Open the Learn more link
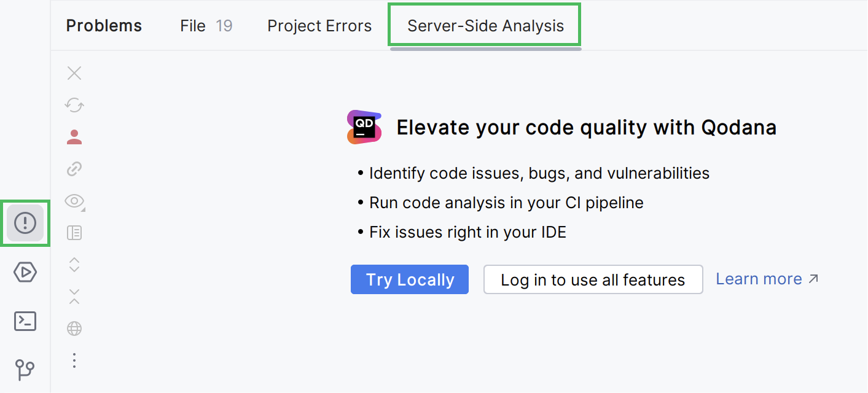868x393 pixels. click(x=767, y=279)
